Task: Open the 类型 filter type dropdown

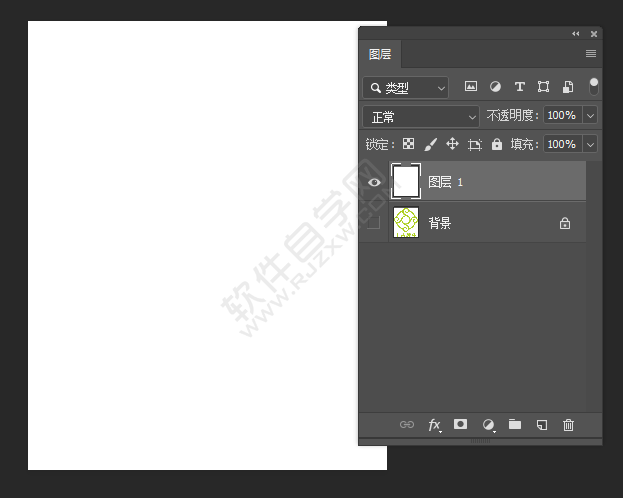Action: [405, 87]
